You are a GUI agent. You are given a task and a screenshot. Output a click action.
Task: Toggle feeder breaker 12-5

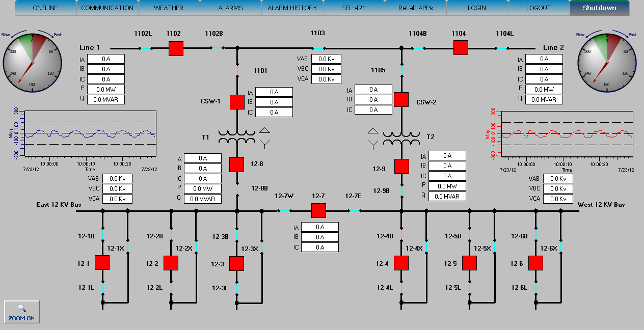pyautogui.click(x=469, y=263)
